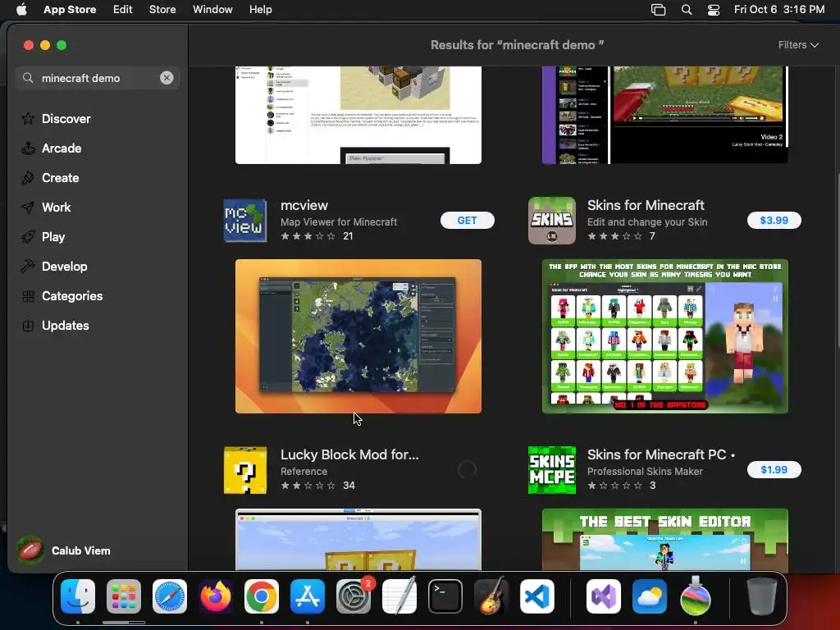
Task: Open the Weather app from the Dock
Action: pyautogui.click(x=650, y=596)
